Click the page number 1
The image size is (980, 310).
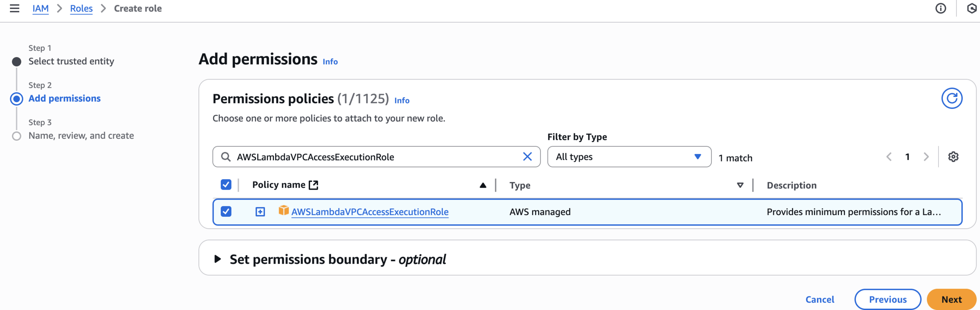click(907, 157)
